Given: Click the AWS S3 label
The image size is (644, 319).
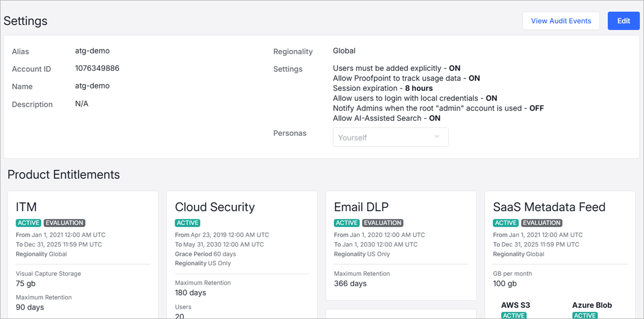Looking at the screenshot, I should [516, 305].
